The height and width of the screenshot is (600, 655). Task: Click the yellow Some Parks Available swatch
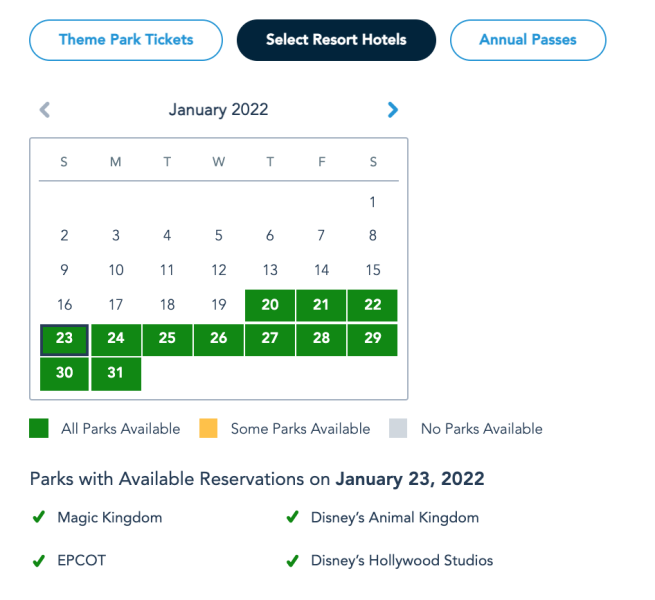click(x=208, y=429)
